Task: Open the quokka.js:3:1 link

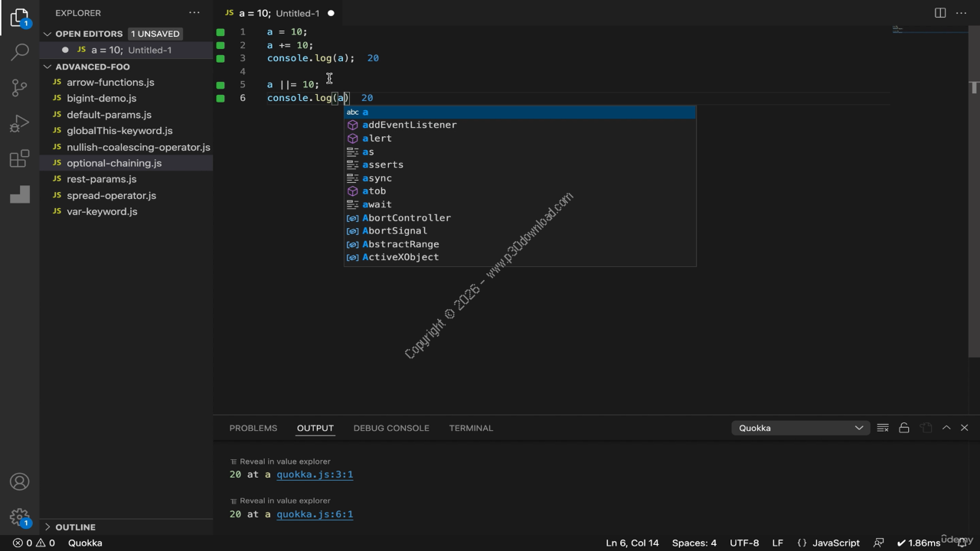Action: tap(315, 474)
